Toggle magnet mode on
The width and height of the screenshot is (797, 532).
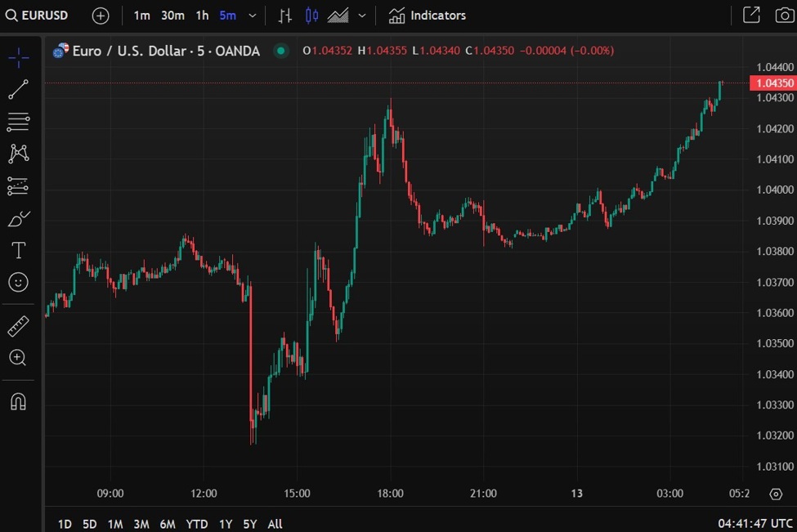pos(18,401)
